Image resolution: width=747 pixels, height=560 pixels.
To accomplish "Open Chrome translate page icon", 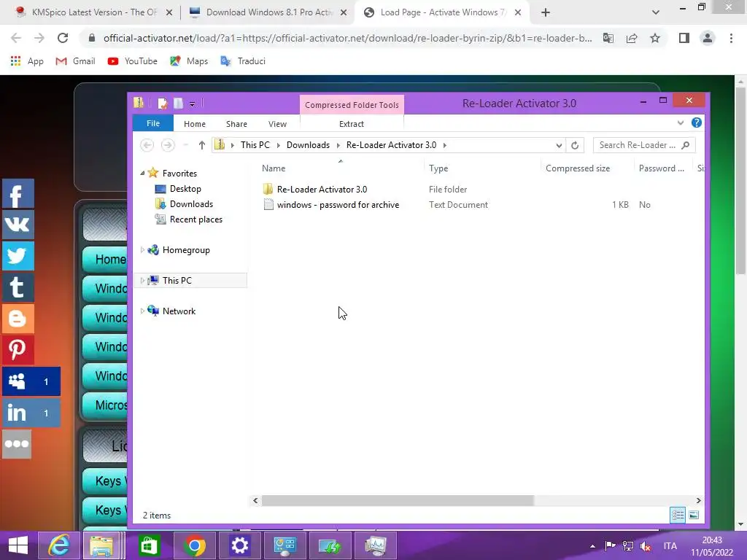I will 608,38.
